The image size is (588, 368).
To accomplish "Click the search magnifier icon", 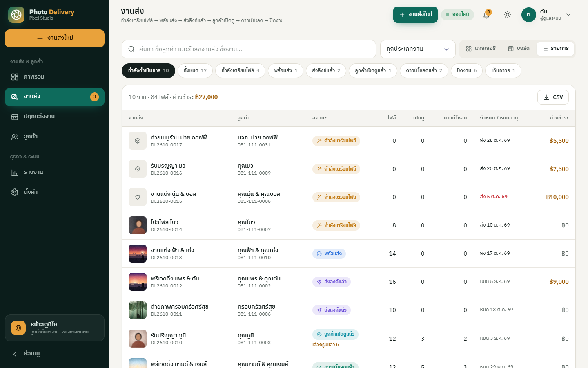I will pos(131,49).
